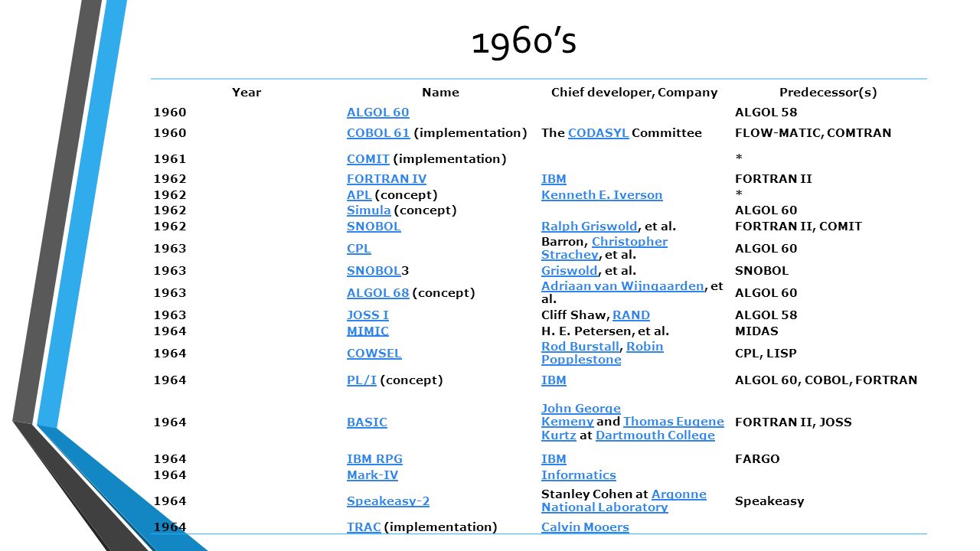Viewport: 980px width, 551px height.
Task: Select the FORTRAN II, JOSS cell
Action: 793,422
